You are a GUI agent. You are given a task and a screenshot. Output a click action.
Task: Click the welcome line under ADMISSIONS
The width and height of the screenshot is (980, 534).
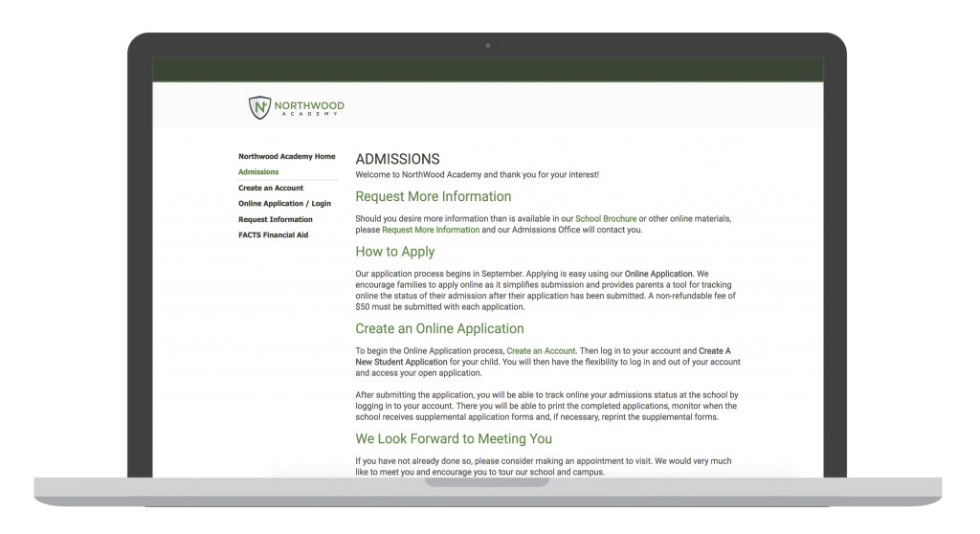click(477, 175)
